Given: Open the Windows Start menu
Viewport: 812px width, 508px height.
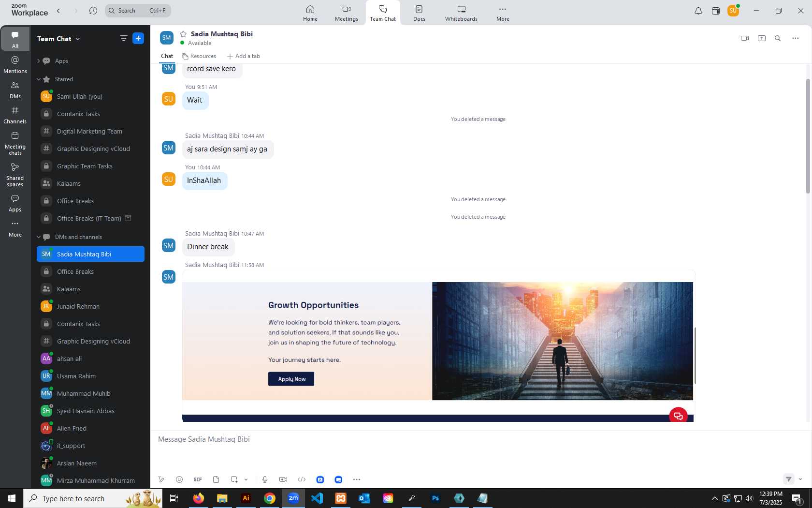Looking at the screenshot, I should [x=12, y=498].
